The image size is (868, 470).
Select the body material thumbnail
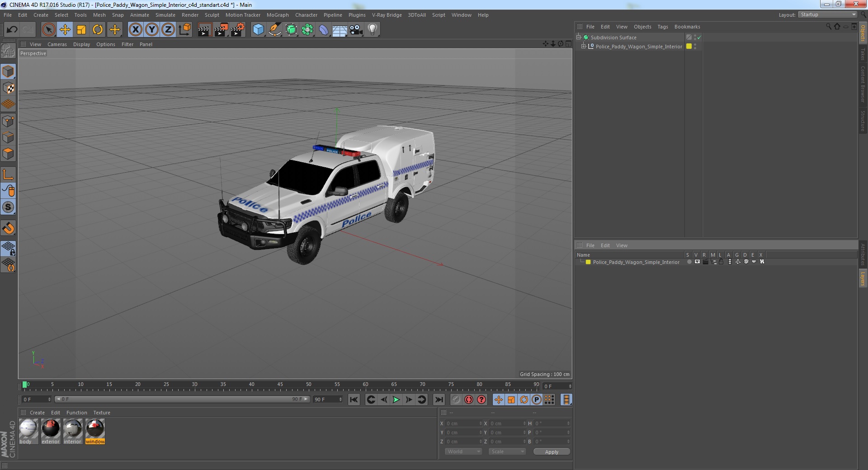[28, 432]
